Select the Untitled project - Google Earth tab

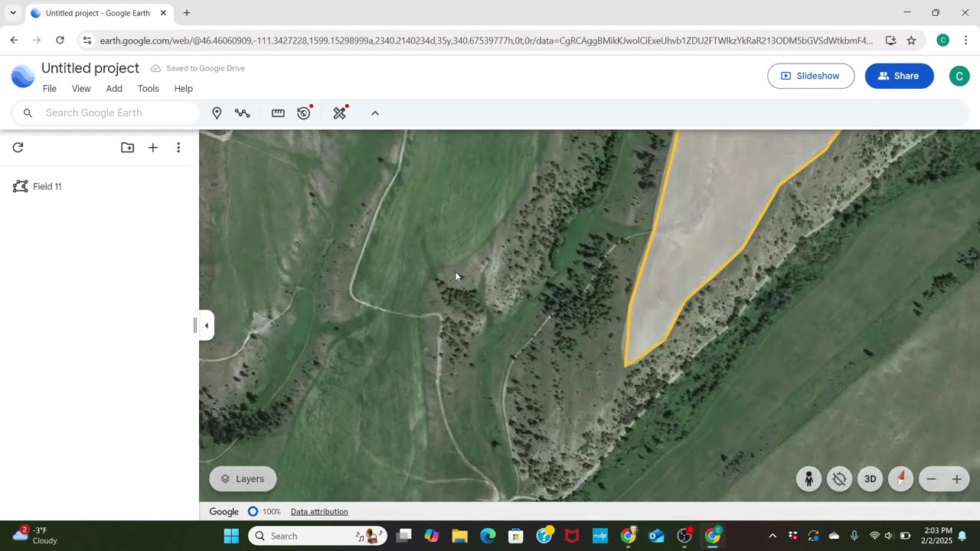(99, 13)
